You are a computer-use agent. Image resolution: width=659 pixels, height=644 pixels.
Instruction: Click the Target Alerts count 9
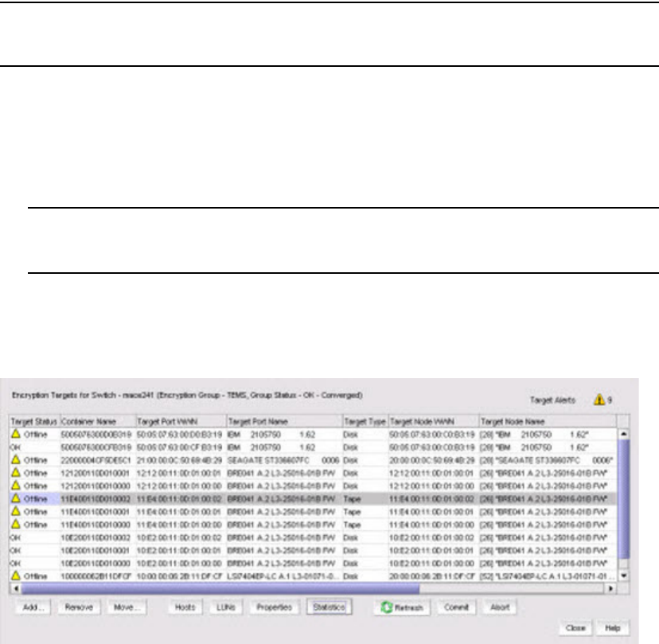coord(610,400)
